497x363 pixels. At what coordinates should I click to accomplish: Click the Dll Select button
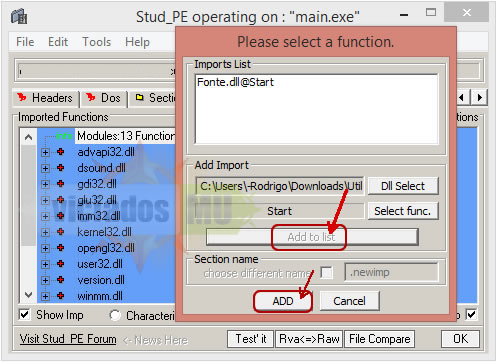tap(403, 186)
